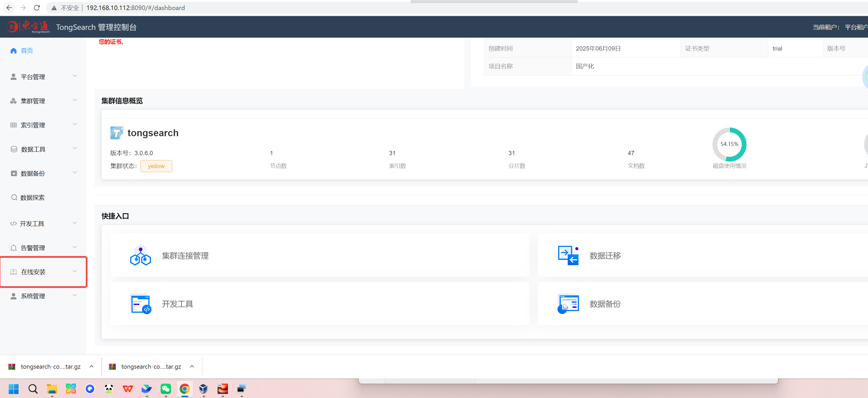Click the 数据工具 database icon
868x398 pixels.
point(14,149)
